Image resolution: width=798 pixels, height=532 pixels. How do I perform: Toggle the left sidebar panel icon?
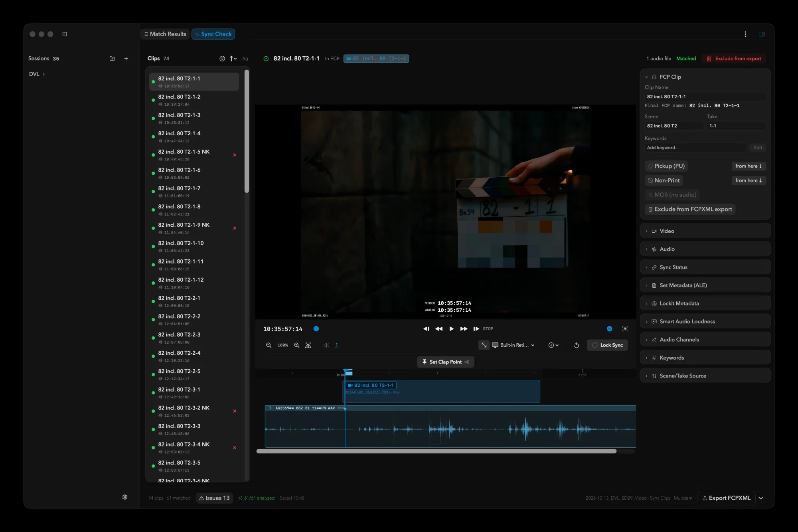[x=65, y=34]
